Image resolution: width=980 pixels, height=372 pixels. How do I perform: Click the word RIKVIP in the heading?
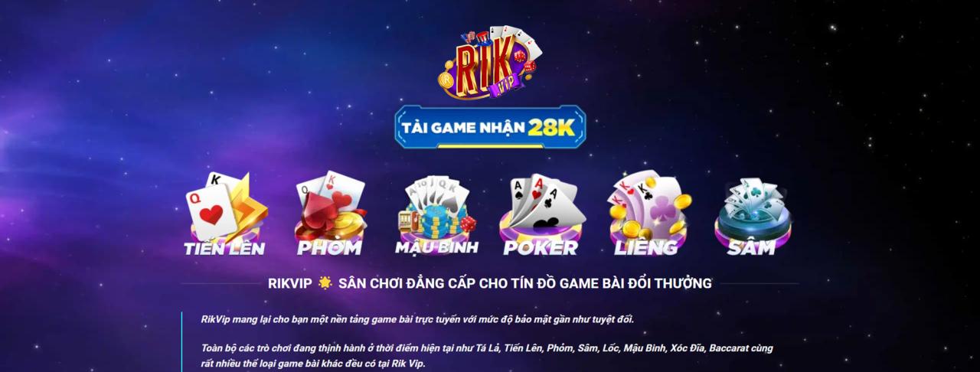click(290, 283)
